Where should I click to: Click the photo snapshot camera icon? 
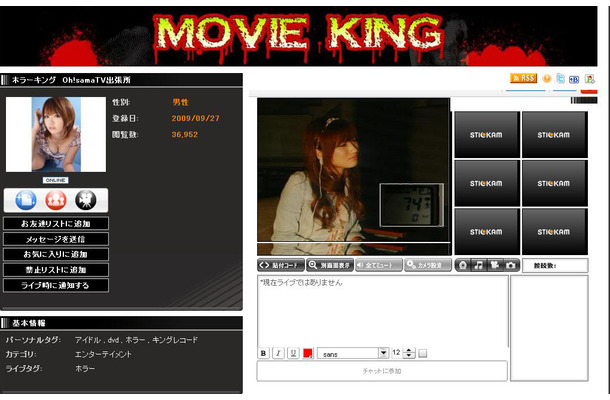point(511,265)
